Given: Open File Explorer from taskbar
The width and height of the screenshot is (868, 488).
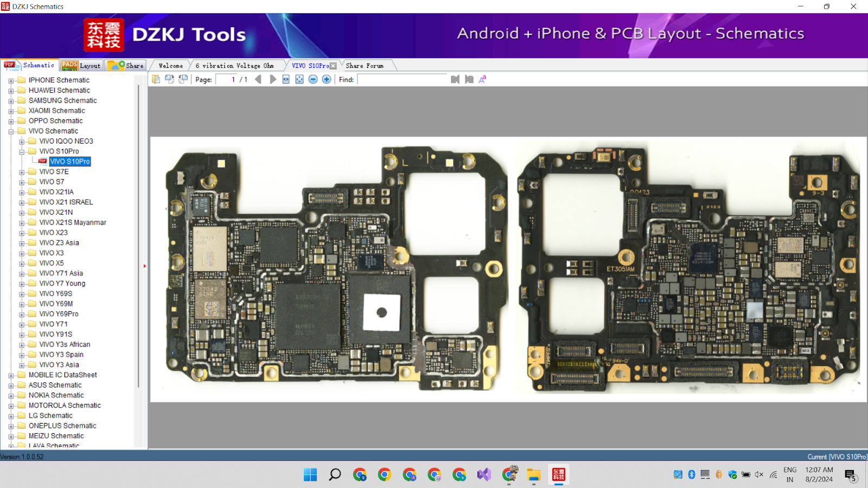Looking at the screenshot, I should pos(534,475).
